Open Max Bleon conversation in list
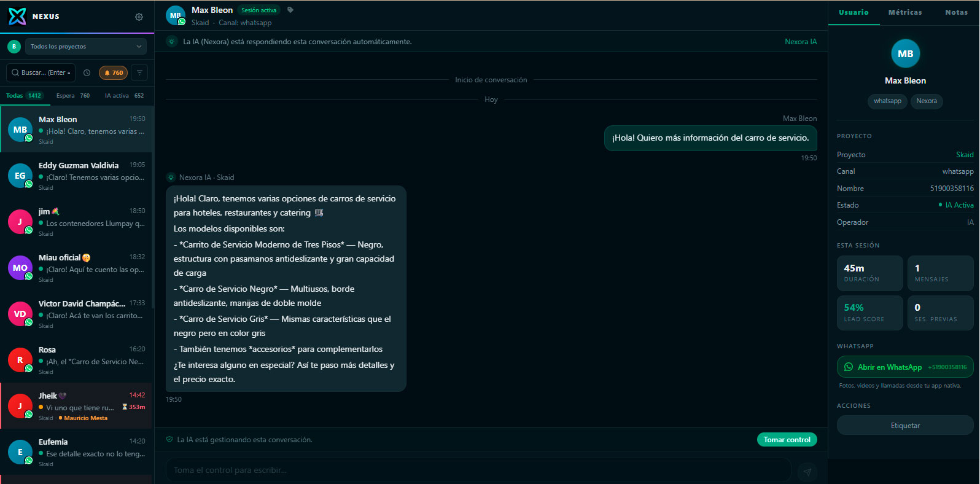 pos(77,130)
